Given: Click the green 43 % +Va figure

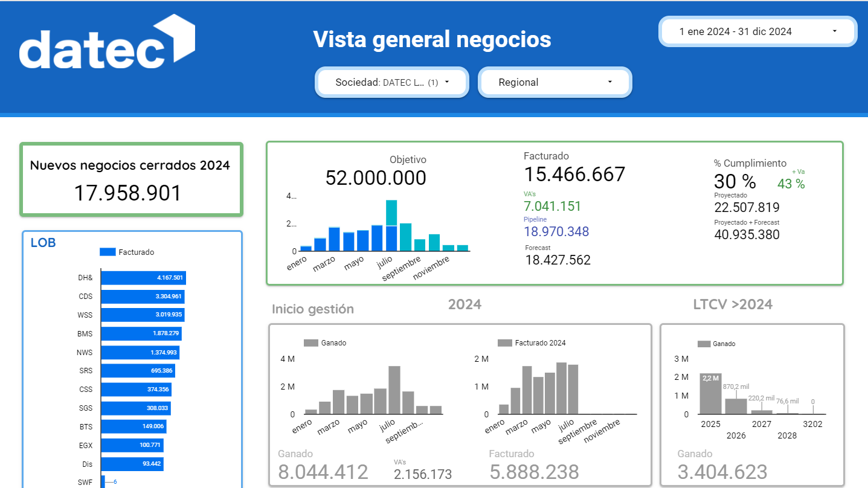Looking at the screenshot, I should coord(791,184).
